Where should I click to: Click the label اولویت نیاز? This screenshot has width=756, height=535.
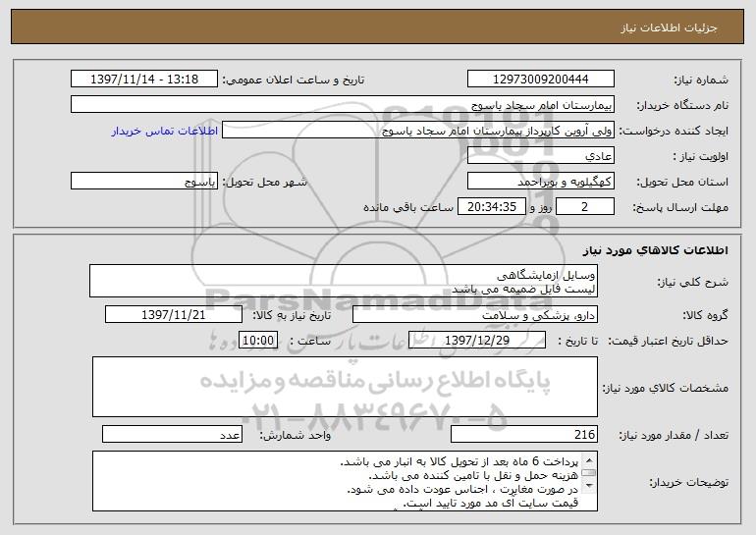701,156
